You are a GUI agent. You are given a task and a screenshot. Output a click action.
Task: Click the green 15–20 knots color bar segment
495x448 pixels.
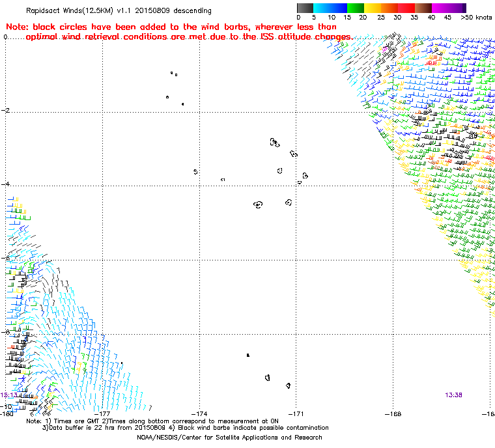(356, 8)
